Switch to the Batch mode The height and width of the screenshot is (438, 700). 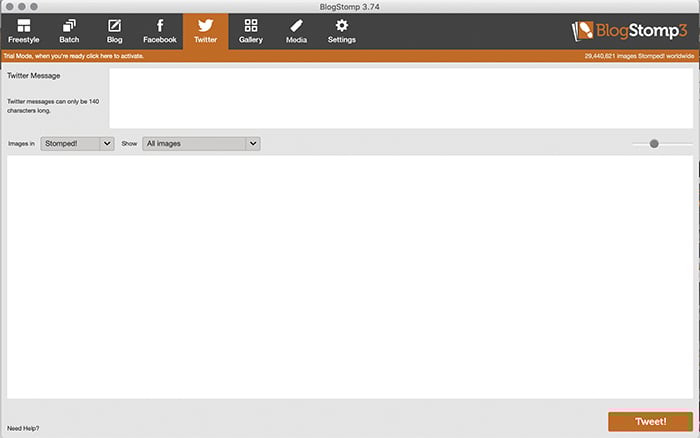click(69, 31)
